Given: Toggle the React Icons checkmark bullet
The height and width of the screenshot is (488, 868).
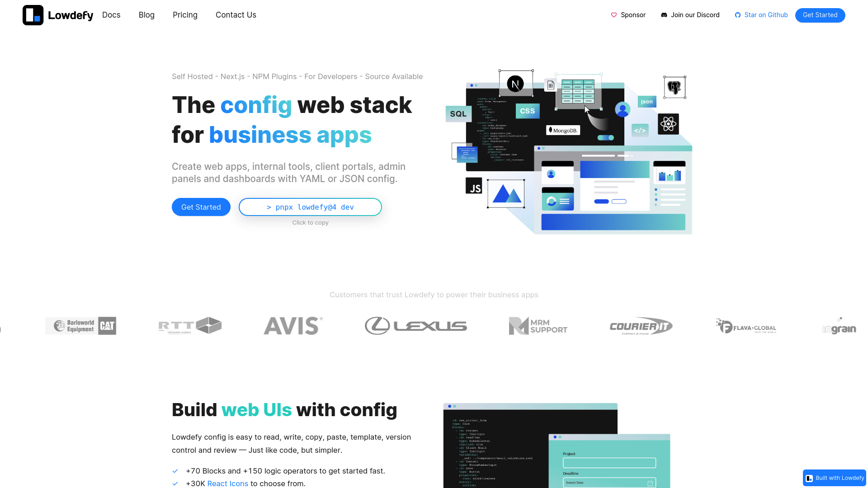Looking at the screenshot, I should (x=175, y=484).
